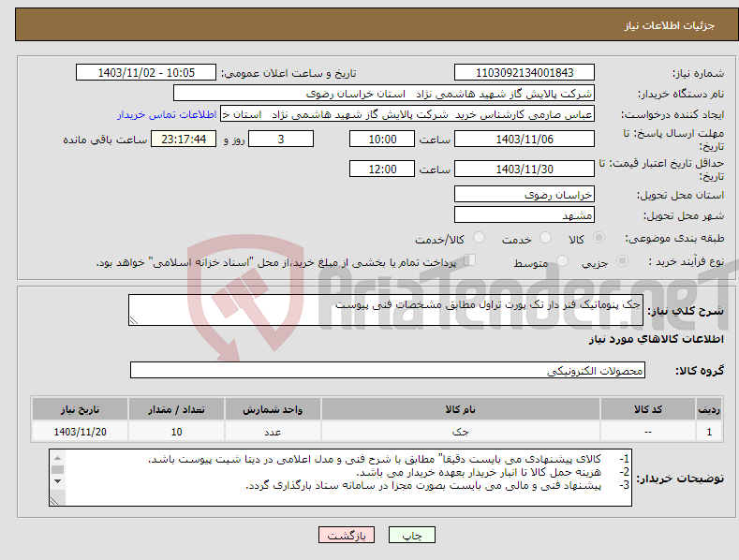Click the description textarea resize handle
This screenshot has height=560, width=739.
click(x=134, y=321)
